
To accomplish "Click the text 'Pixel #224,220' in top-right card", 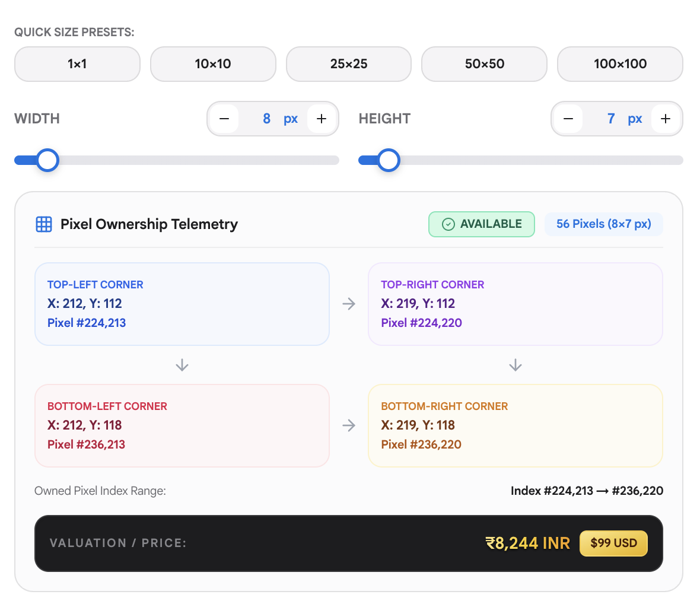I will [421, 323].
